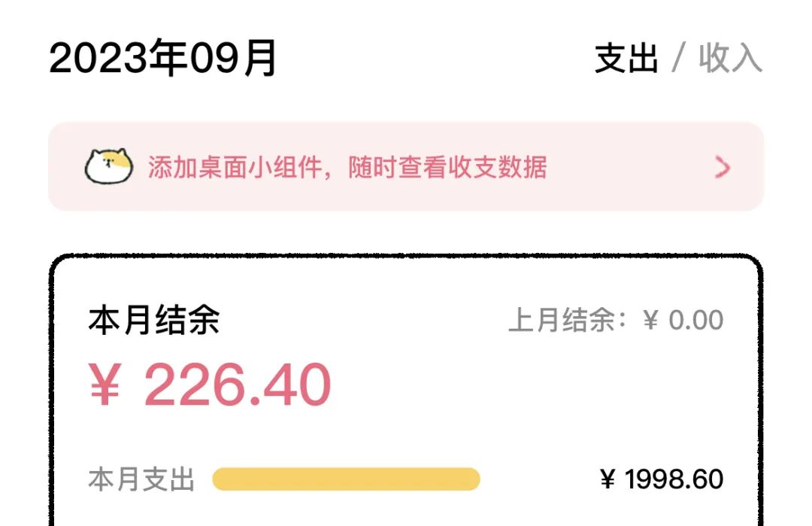The height and width of the screenshot is (526, 812).
Task: Switch to the 收入 tab
Action: click(730, 58)
